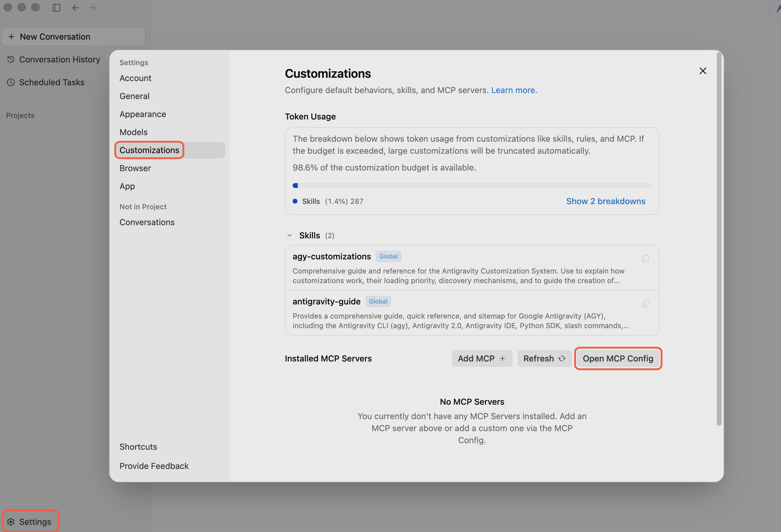Click the yellow macOS minimize light
This screenshot has width=781, height=532.
click(22, 7)
